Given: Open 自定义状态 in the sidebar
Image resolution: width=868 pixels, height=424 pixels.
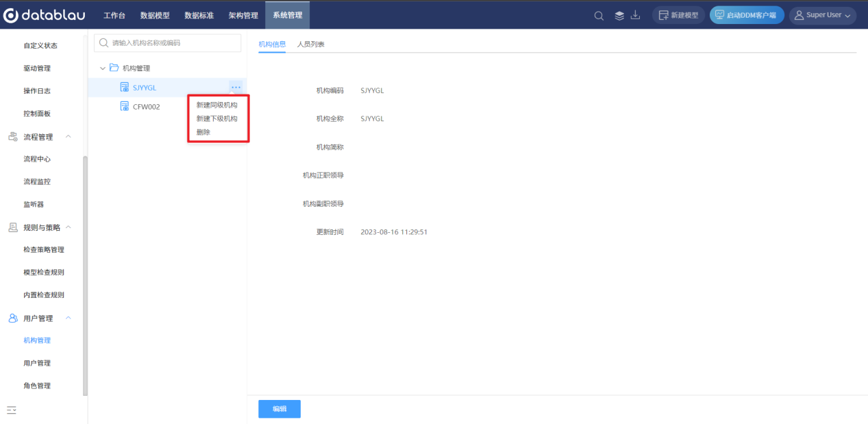Looking at the screenshot, I should click(x=40, y=46).
